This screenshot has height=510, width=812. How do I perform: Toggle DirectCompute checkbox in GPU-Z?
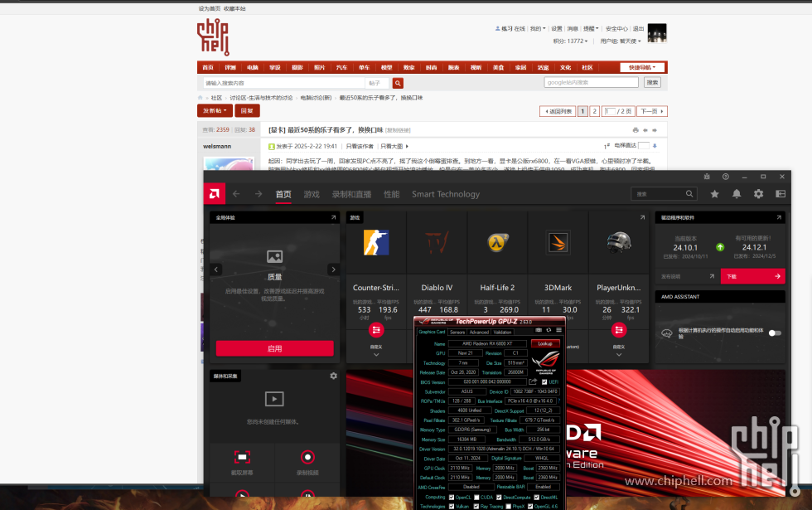coord(499,497)
